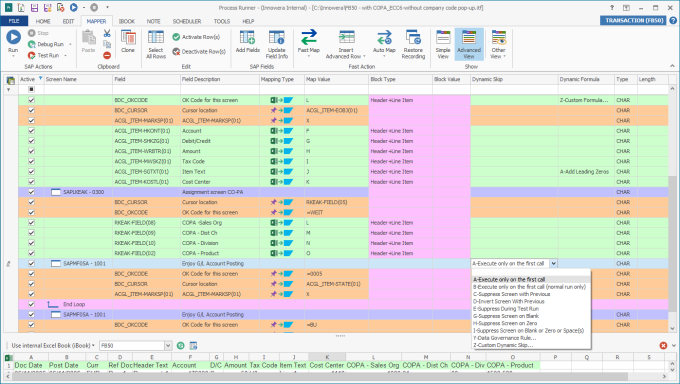The width and height of the screenshot is (680, 384).
Task: Open the SCHEDULER ribbon tab
Action: (186, 21)
